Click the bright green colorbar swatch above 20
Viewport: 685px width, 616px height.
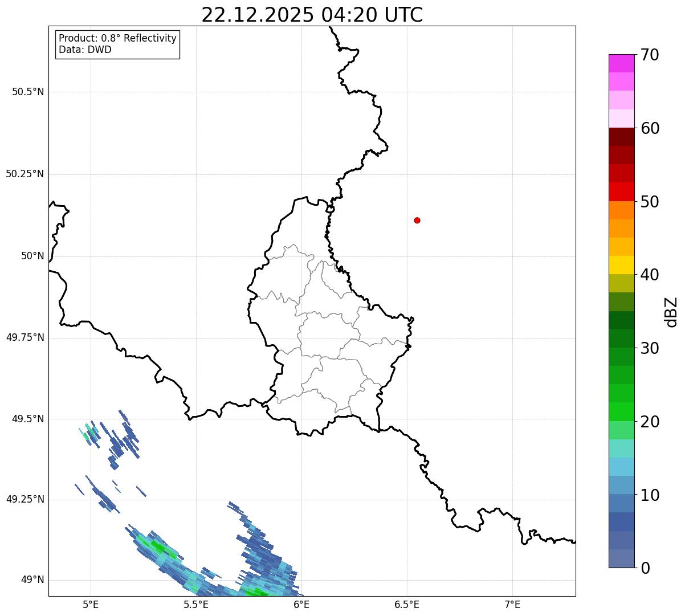click(621, 412)
